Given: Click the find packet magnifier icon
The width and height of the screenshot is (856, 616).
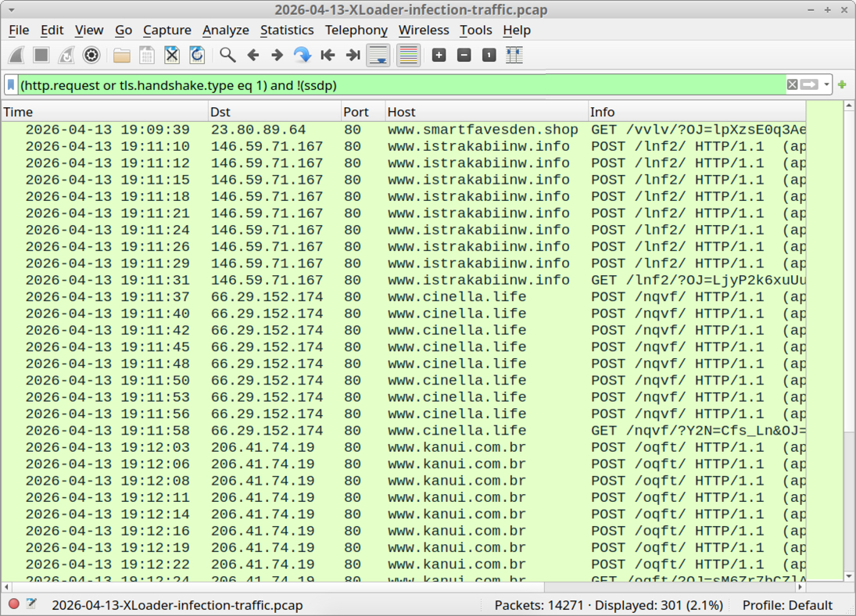Looking at the screenshot, I should tap(227, 56).
